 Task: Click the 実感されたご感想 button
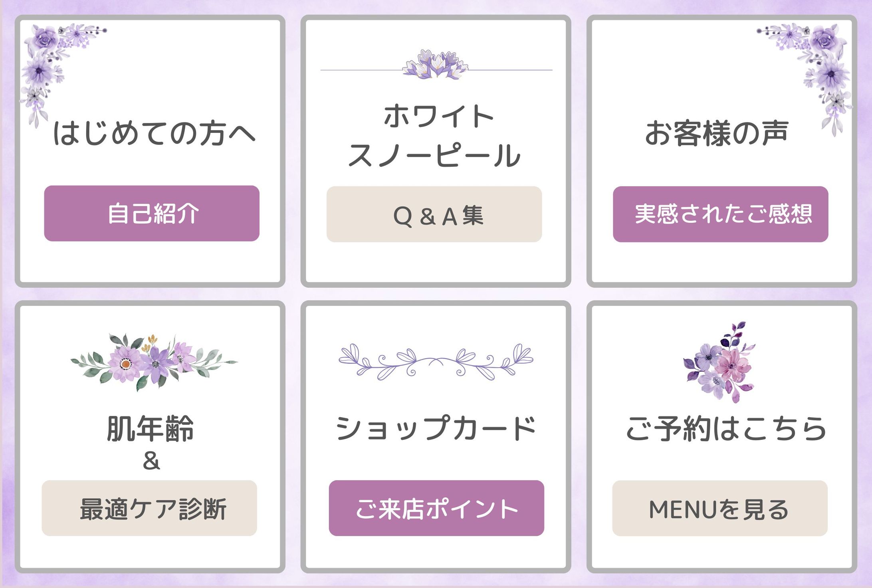[x=720, y=214]
